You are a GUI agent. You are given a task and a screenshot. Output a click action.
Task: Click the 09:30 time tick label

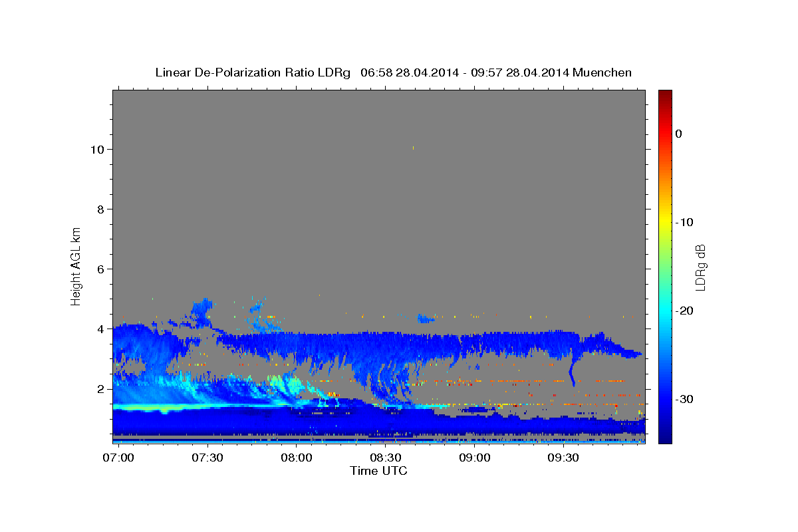coord(563,458)
